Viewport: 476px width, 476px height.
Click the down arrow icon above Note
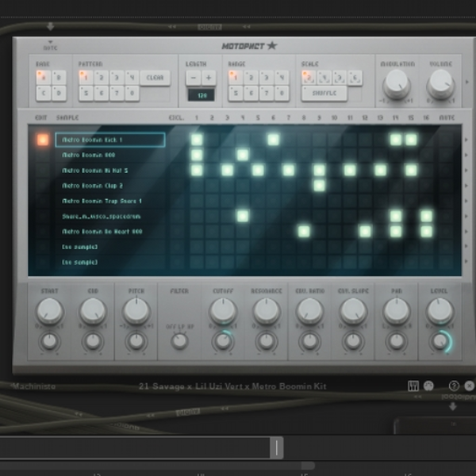(x=51, y=27)
